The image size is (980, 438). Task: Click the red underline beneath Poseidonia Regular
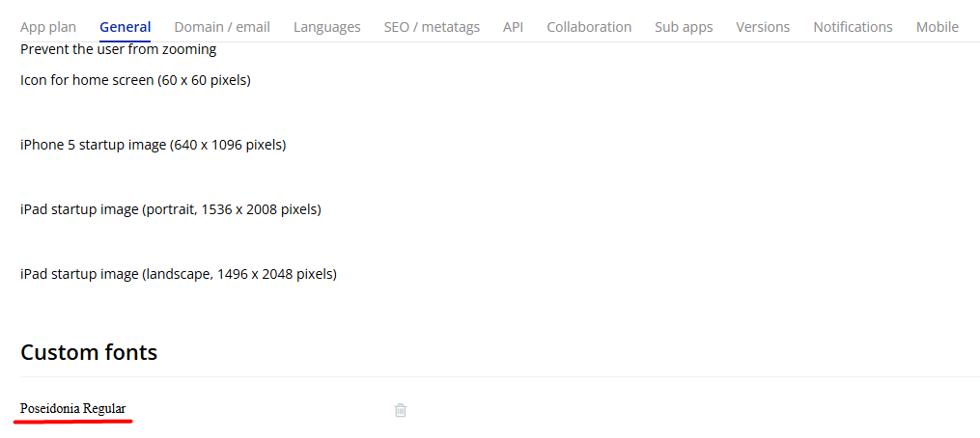(73, 422)
